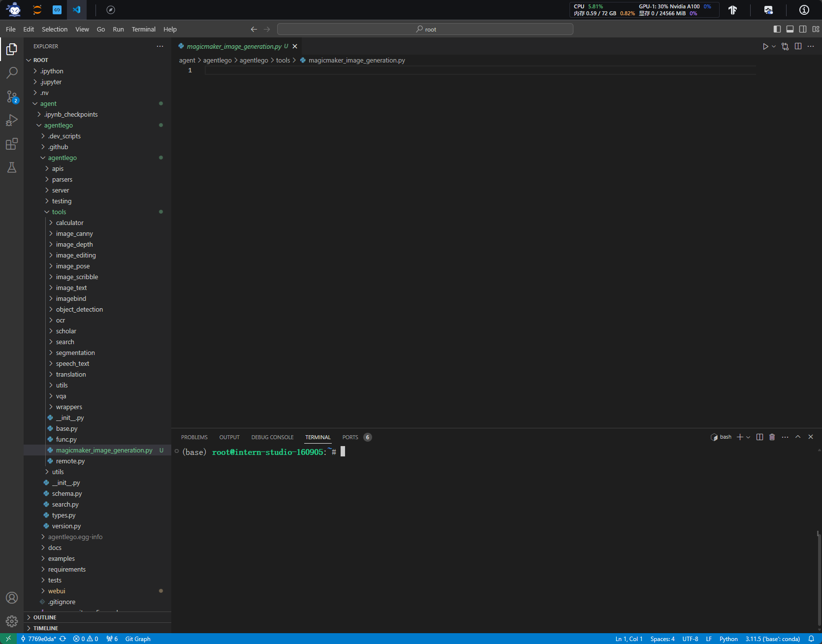Click the Jupyter icon in top bar
This screenshot has height=644, width=822.
click(x=37, y=10)
